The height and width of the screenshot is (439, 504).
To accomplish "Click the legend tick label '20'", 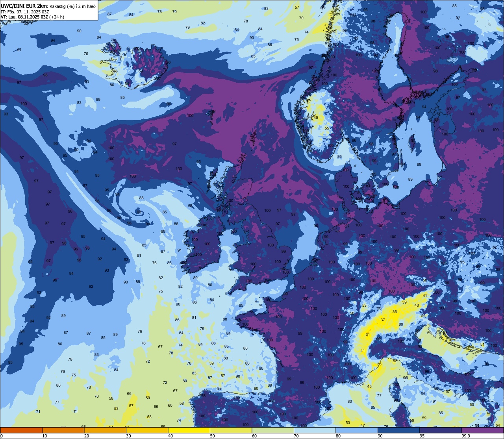I will click(x=86, y=436).
